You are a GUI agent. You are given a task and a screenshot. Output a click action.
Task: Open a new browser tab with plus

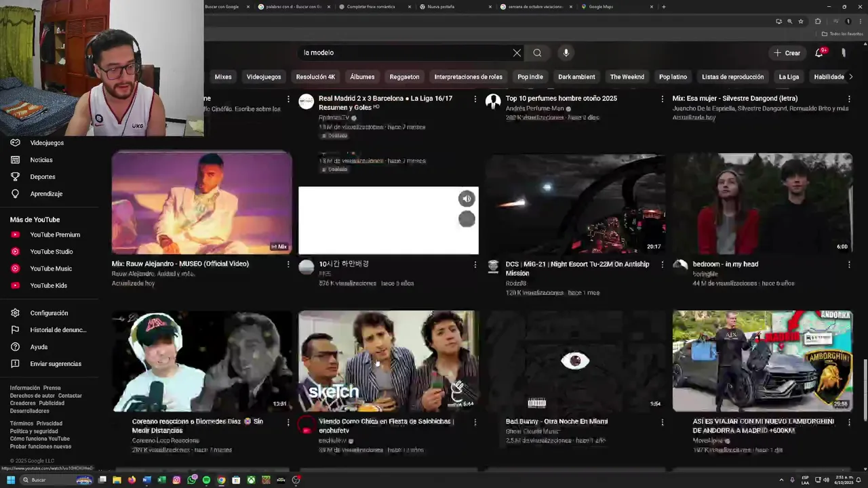pos(663,7)
